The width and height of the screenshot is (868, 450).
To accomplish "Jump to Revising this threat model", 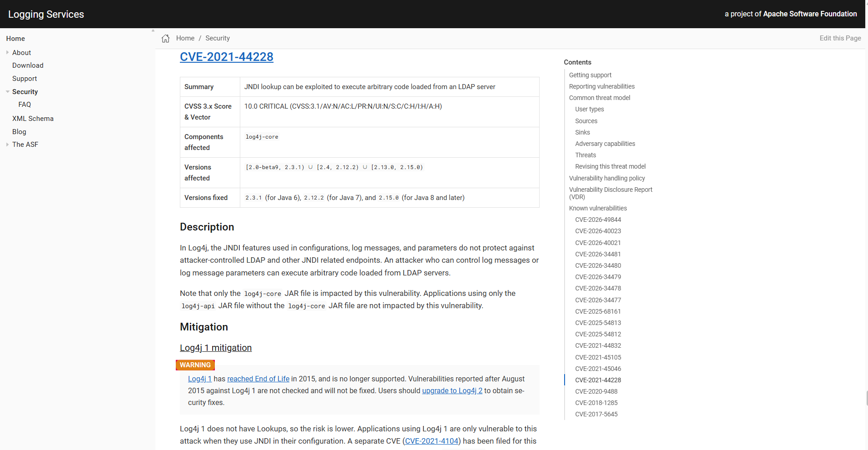I will pos(610,166).
